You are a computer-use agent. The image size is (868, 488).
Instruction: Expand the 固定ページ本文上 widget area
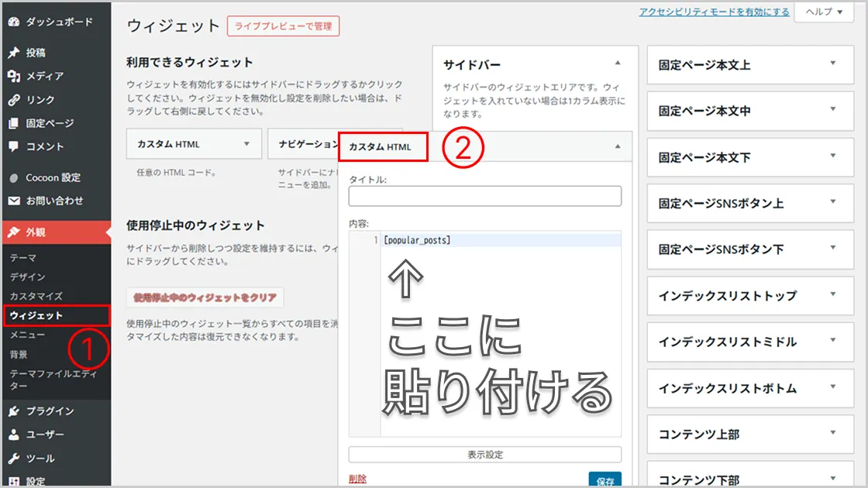click(x=833, y=64)
